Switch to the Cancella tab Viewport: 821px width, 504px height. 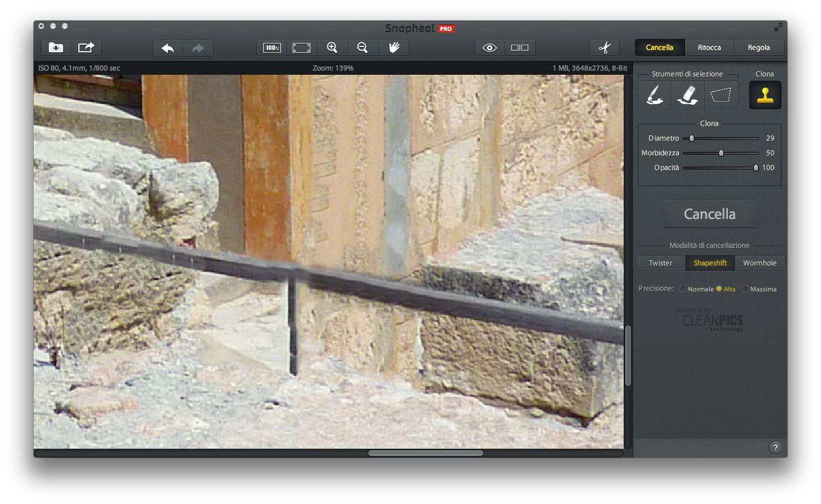(x=660, y=48)
